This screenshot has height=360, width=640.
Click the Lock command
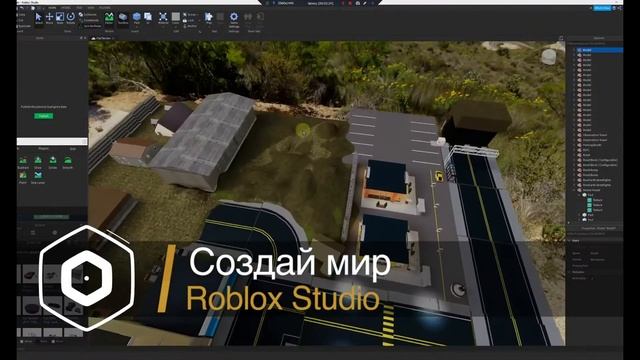pos(189,20)
